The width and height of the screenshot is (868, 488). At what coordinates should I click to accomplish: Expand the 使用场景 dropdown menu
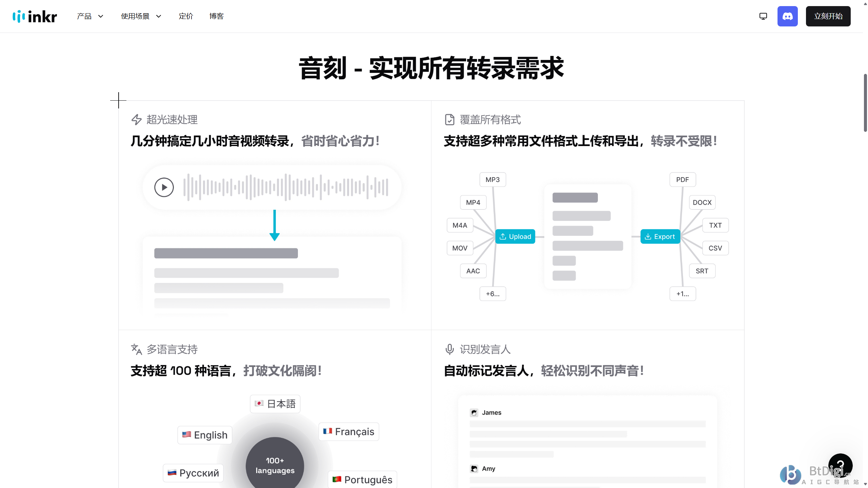[141, 16]
